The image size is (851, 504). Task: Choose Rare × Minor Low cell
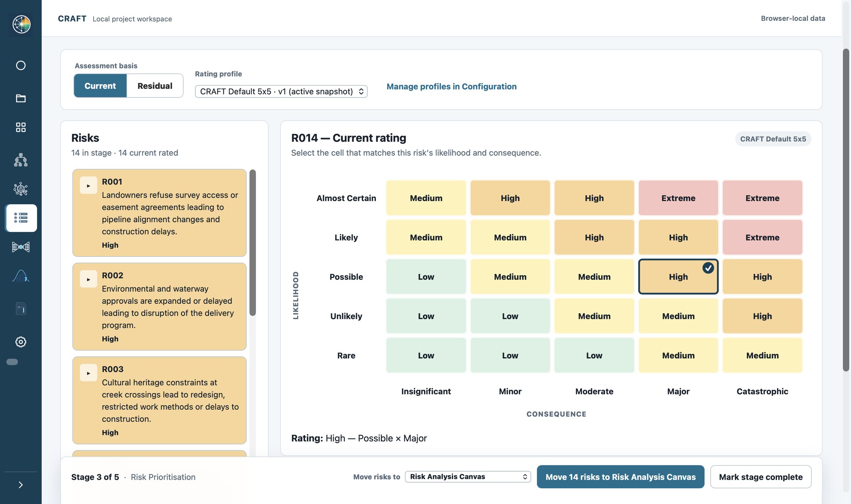(x=510, y=355)
